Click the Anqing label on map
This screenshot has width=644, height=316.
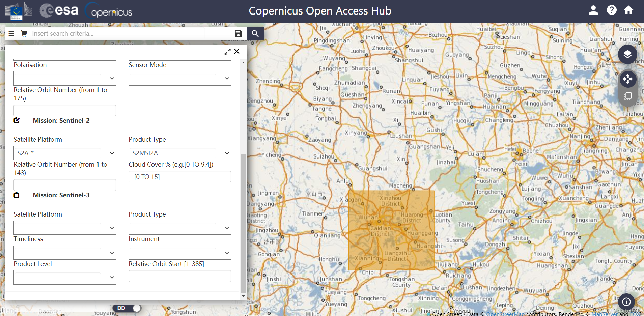(501, 221)
